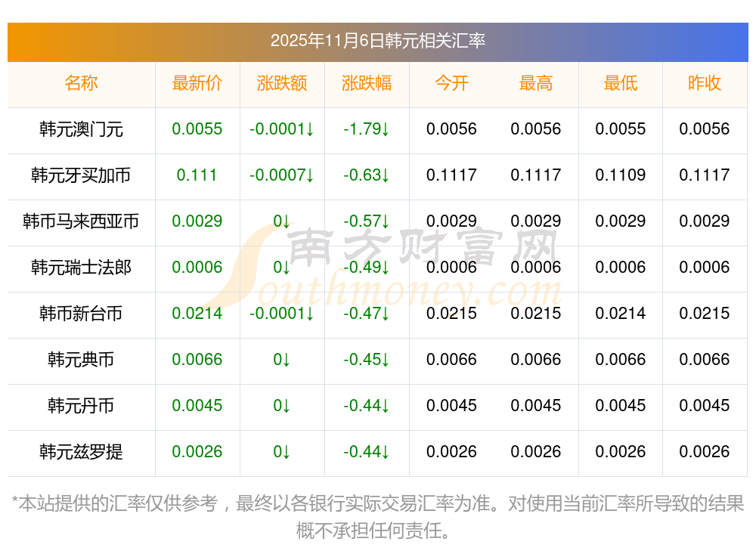Screen dimensions: 756x554
Task: Select the 昨收 column header
Action: pyautogui.click(x=705, y=83)
